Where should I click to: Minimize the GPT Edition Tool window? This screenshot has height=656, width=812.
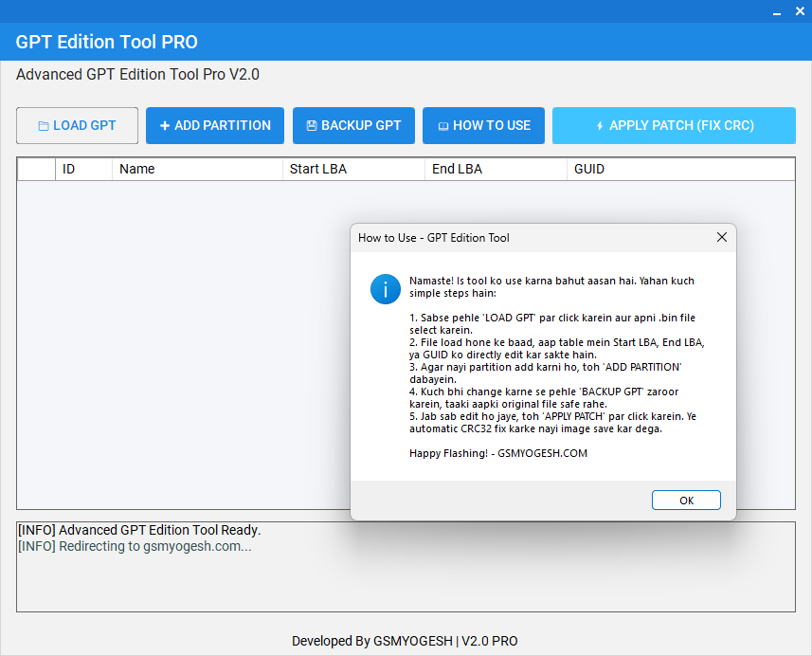coord(775,12)
